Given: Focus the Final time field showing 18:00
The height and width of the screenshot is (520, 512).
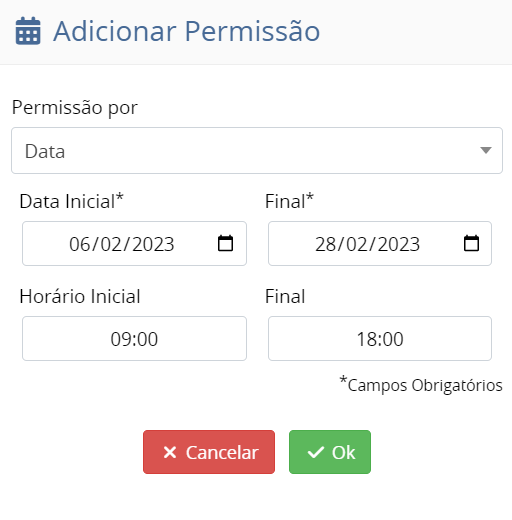Looking at the screenshot, I should (x=380, y=339).
